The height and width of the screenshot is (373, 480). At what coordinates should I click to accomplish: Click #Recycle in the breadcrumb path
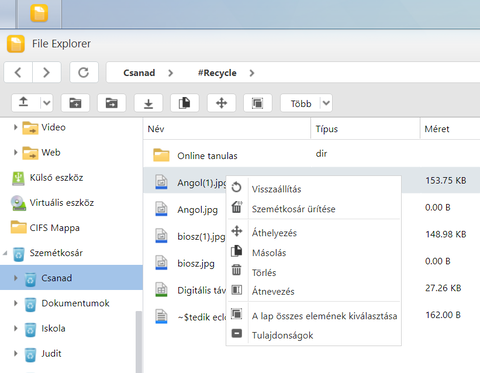click(217, 73)
